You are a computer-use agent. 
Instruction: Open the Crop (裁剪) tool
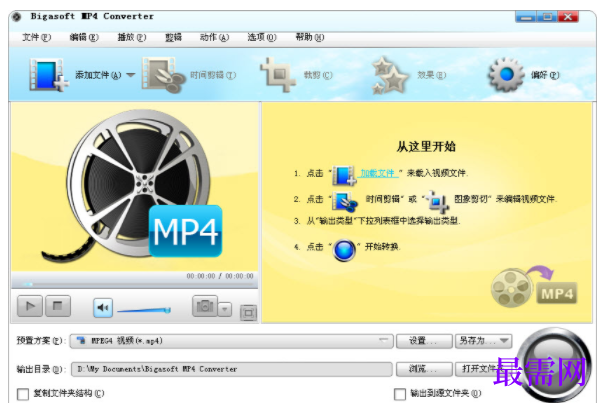[x=277, y=75]
